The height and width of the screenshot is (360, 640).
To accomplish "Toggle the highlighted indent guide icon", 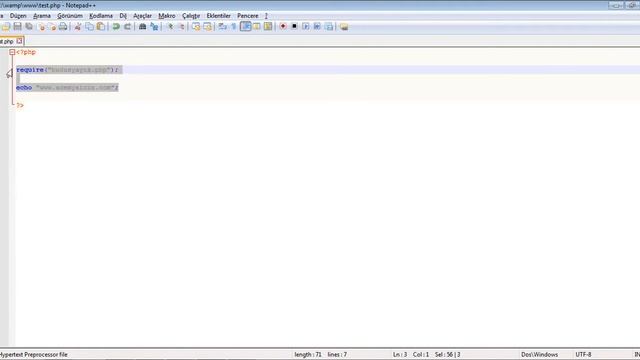I will 245,27.
